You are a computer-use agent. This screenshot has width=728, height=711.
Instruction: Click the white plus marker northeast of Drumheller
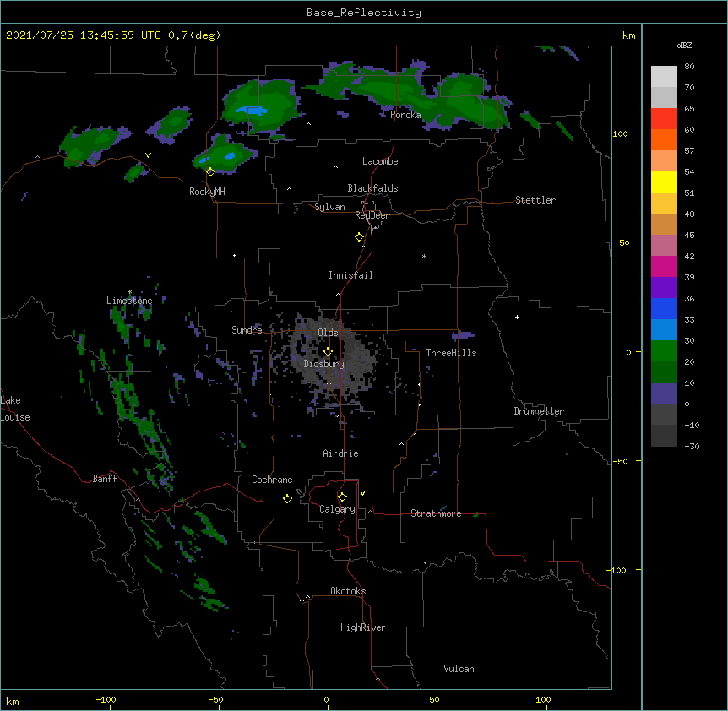pos(517,317)
